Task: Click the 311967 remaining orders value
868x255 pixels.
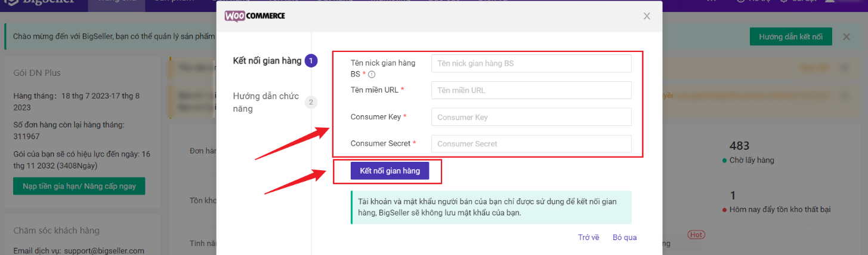Action: point(26,136)
